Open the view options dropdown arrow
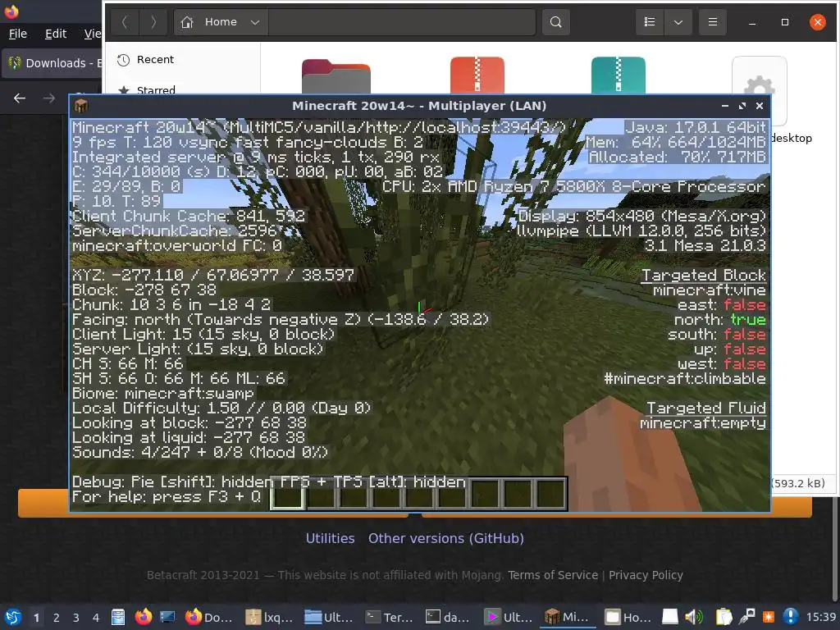The width and height of the screenshot is (840, 630). [678, 22]
